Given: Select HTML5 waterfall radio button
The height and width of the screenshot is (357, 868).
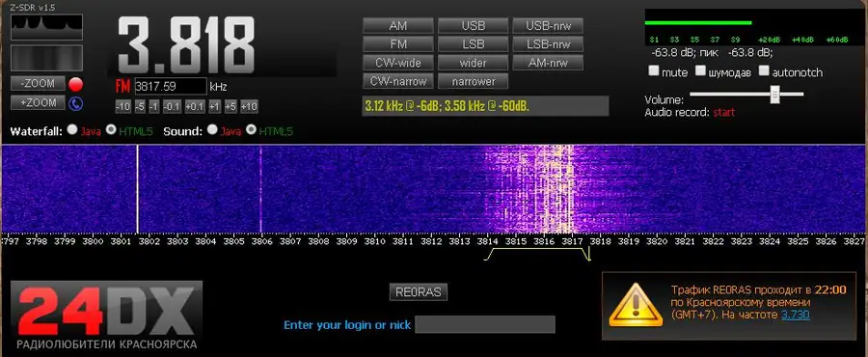Looking at the screenshot, I should [x=111, y=130].
